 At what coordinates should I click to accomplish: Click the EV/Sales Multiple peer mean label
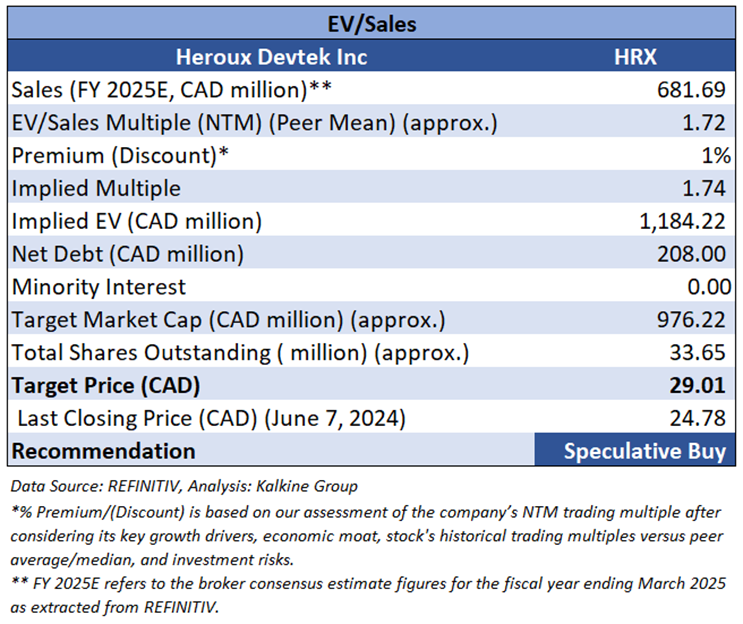tap(255, 122)
